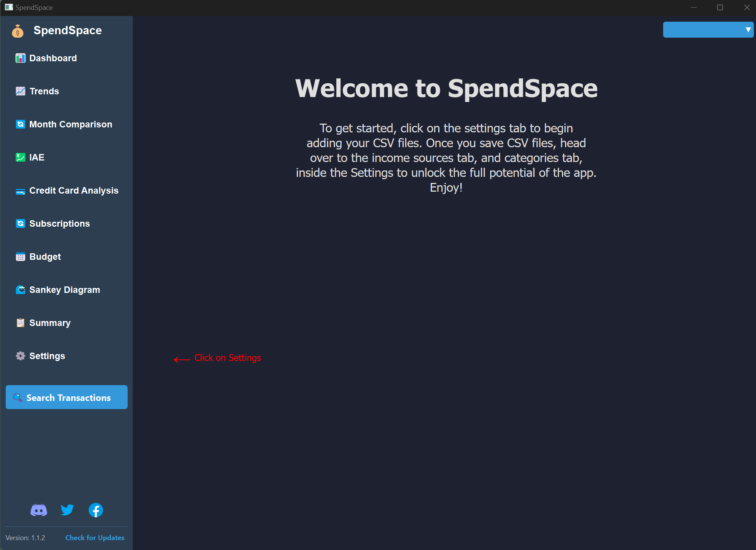Click the Check for Updates link
The height and width of the screenshot is (550, 756).
pos(95,537)
